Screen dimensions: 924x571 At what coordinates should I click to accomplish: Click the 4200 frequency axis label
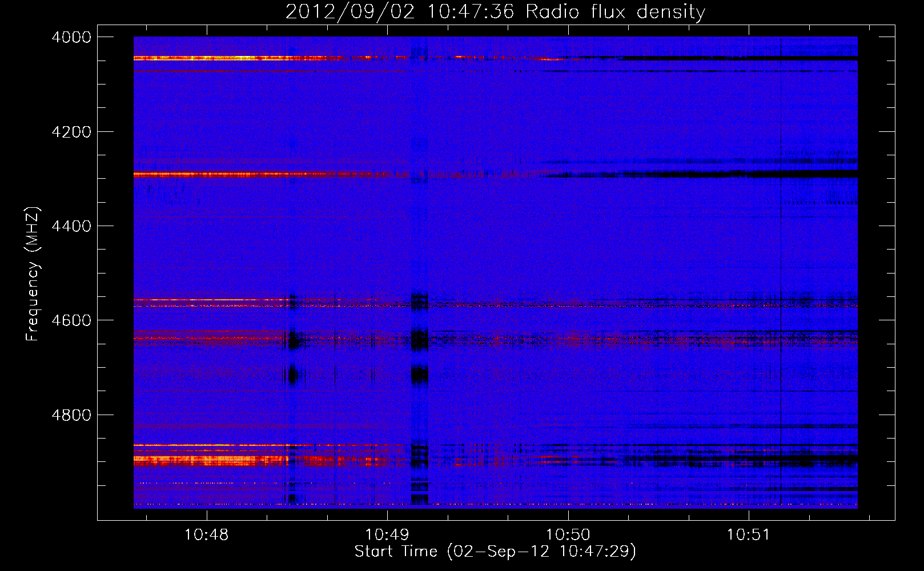71,132
